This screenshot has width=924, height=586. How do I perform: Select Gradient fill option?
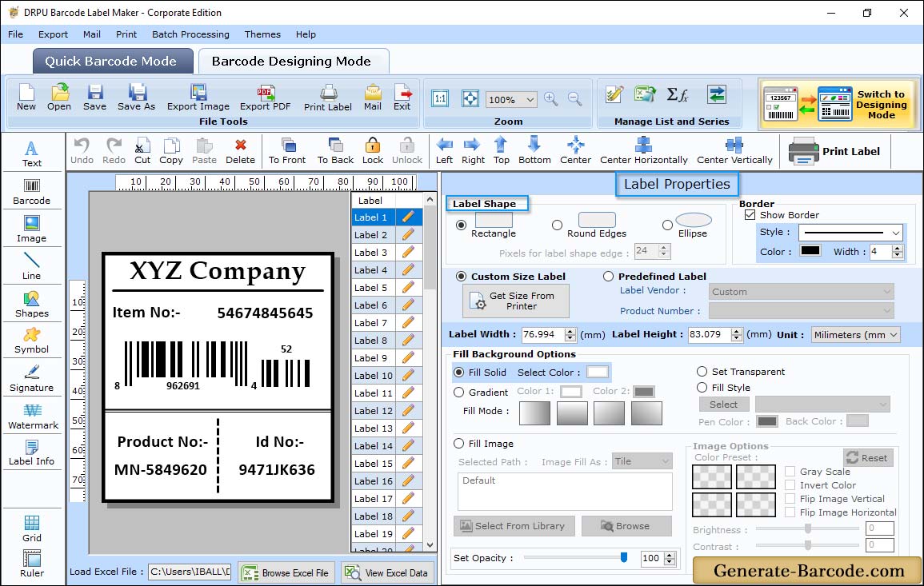459,393
